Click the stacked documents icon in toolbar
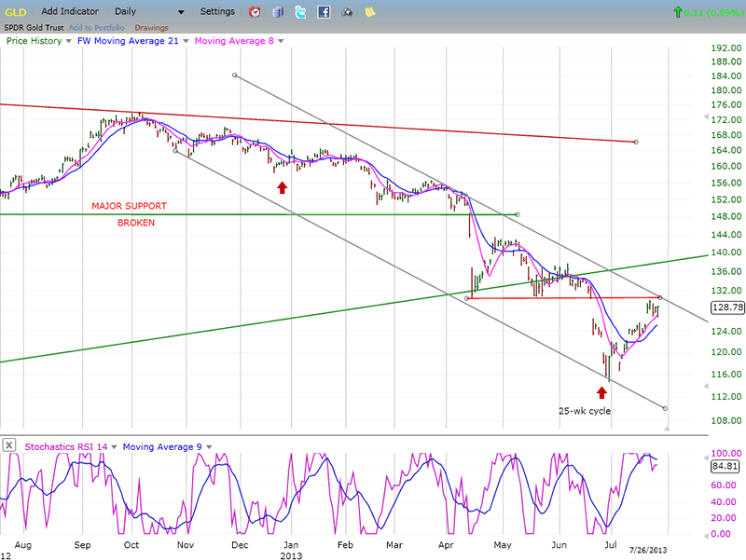This screenshot has width=746, height=560. click(x=278, y=12)
